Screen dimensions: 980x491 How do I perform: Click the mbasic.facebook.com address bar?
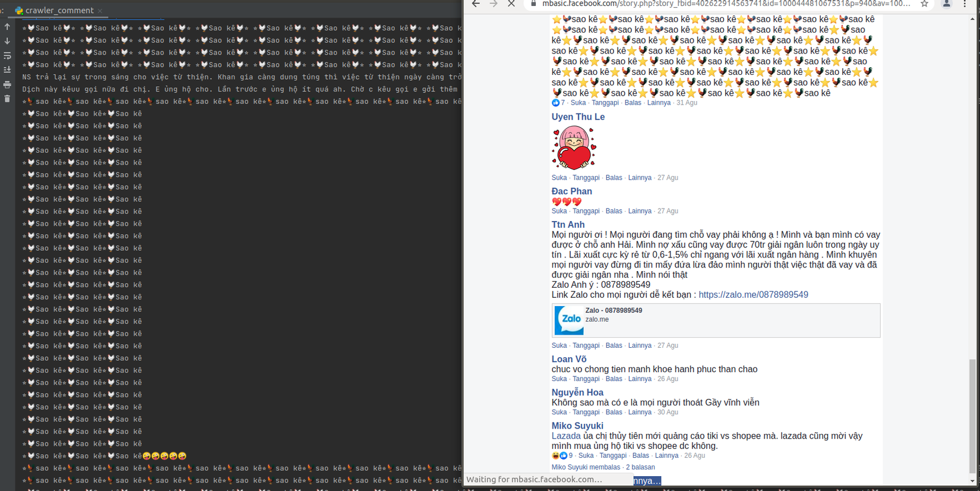(x=726, y=4)
